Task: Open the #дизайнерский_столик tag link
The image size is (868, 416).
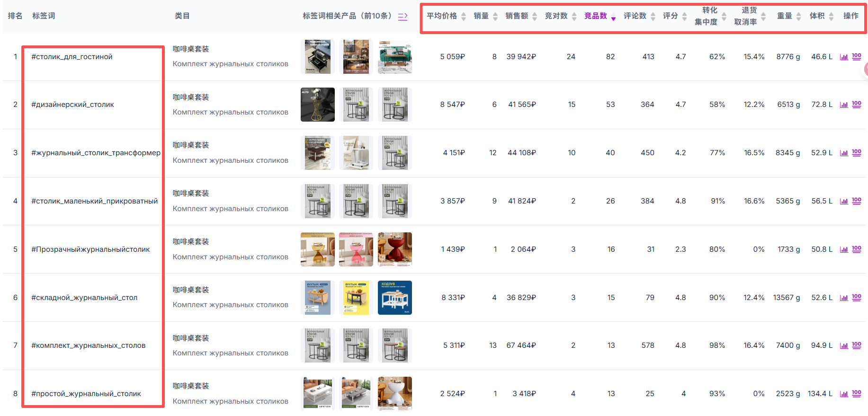Action: pyautogui.click(x=72, y=105)
